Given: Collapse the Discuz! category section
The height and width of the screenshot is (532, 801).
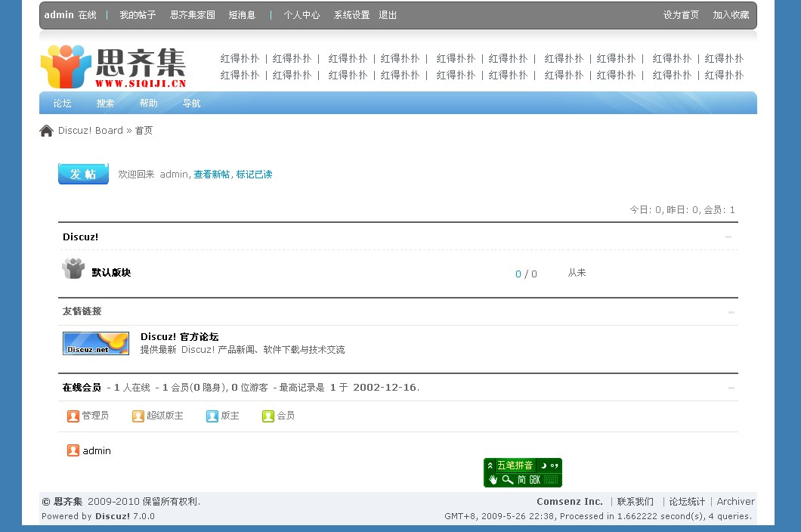Looking at the screenshot, I should [x=728, y=237].
